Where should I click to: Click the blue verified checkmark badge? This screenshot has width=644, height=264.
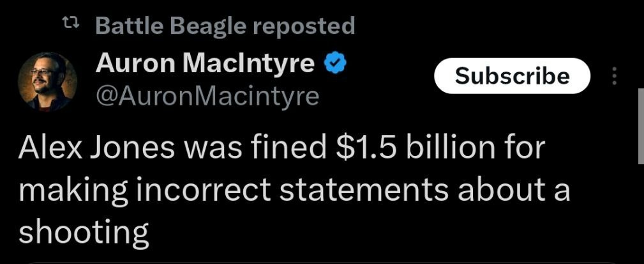[x=336, y=63]
